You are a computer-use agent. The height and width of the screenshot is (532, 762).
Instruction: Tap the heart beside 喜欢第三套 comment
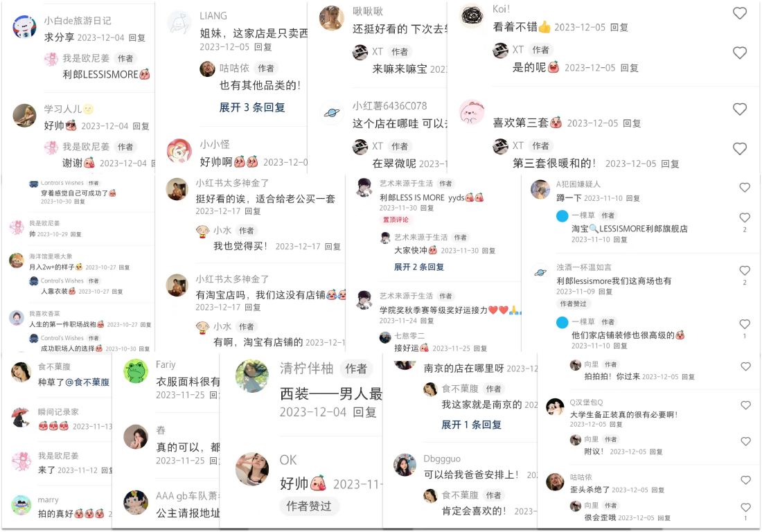point(740,109)
